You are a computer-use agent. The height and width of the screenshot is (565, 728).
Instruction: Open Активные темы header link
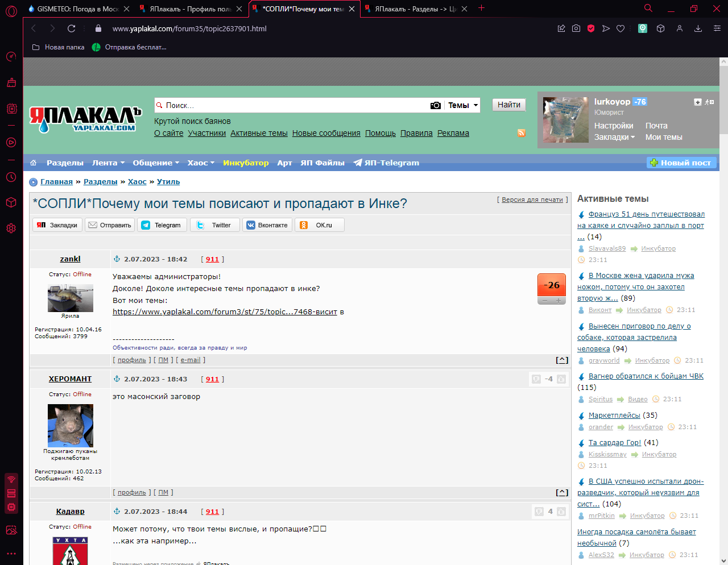259,133
